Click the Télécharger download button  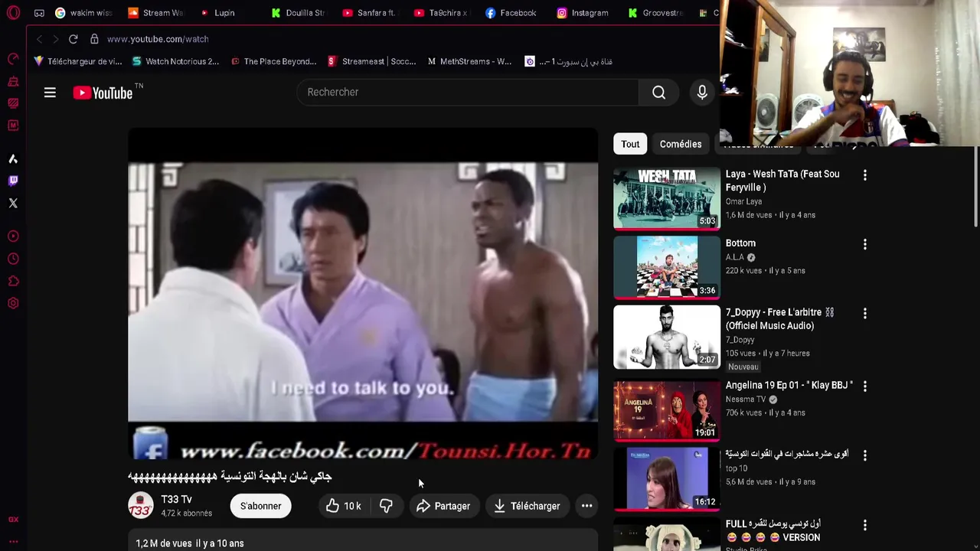coord(527,506)
